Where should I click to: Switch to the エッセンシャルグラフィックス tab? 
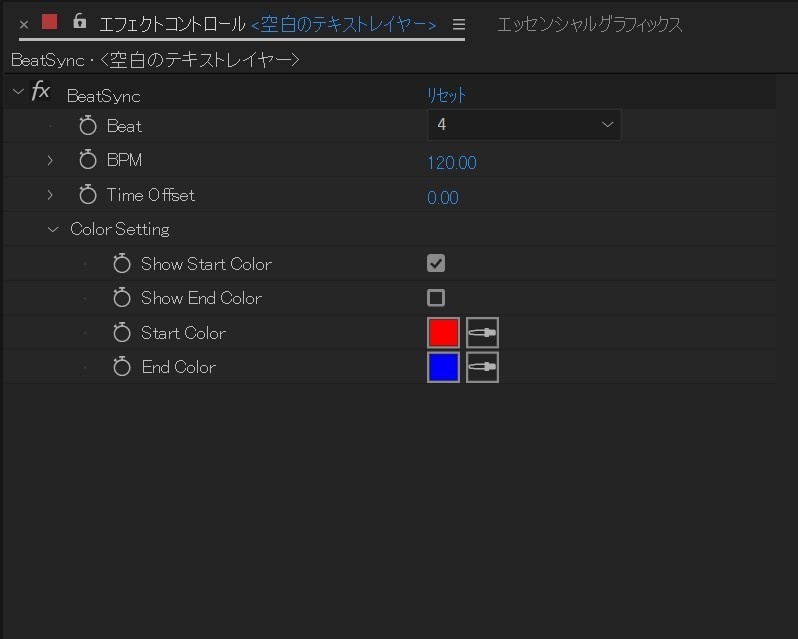point(589,24)
